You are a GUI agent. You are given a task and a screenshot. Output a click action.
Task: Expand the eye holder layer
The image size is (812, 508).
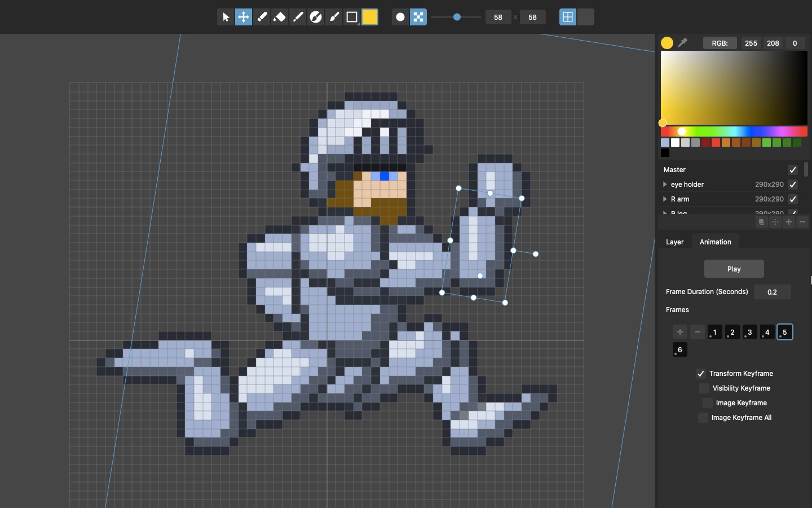tap(665, 184)
